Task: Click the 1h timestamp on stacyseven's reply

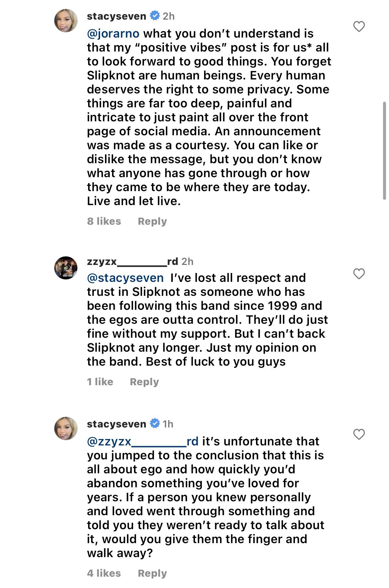Action: pyautogui.click(x=167, y=423)
